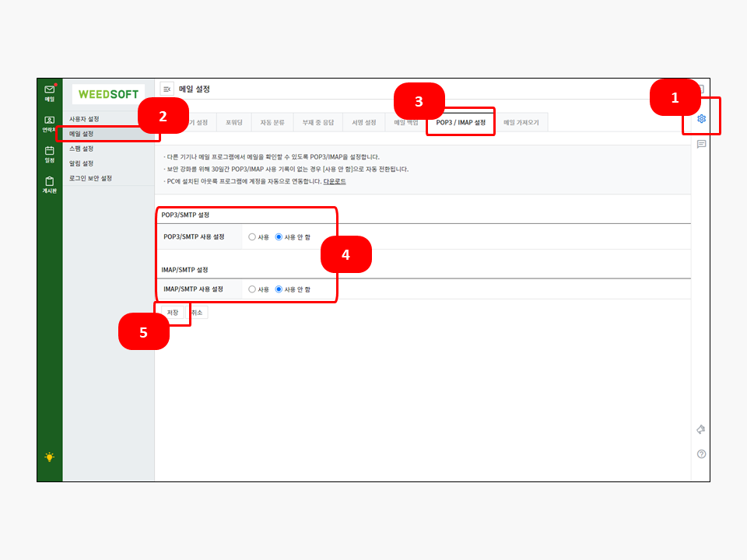
Task: Open the 연락처 contacts icon
Action: [50, 124]
